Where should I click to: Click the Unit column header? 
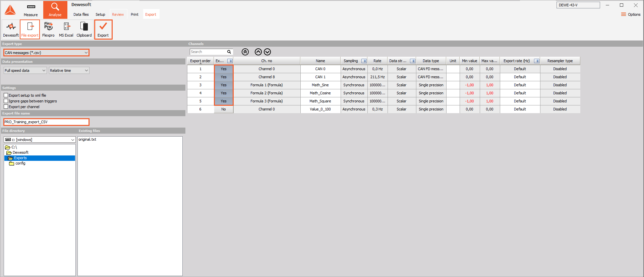click(x=453, y=61)
